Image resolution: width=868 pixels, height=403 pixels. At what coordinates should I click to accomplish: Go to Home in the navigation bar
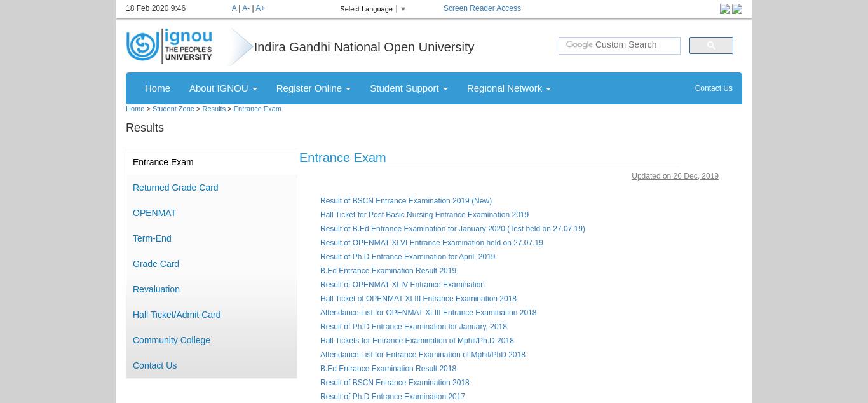click(158, 88)
